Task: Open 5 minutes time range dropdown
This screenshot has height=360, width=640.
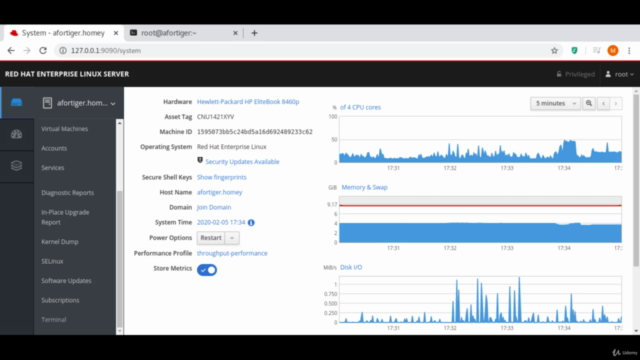Action: click(x=555, y=104)
